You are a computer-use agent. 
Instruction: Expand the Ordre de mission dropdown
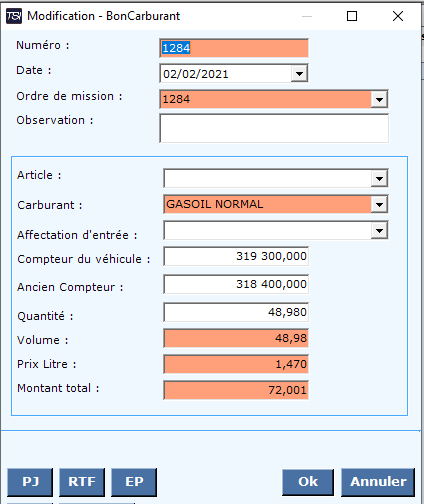[x=379, y=99]
